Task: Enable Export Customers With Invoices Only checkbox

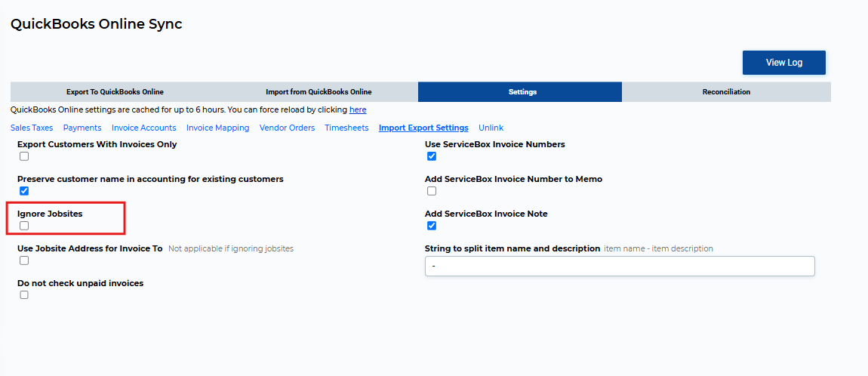Action: pyautogui.click(x=24, y=156)
